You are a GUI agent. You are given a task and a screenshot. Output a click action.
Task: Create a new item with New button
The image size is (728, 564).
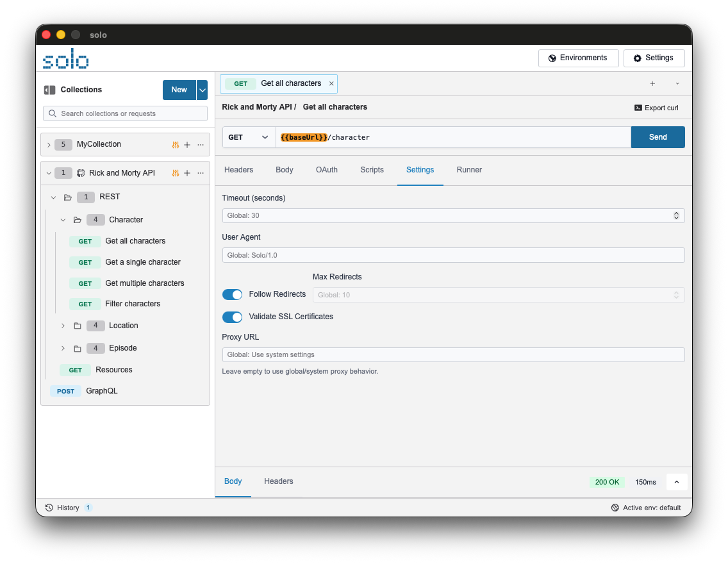point(179,90)
